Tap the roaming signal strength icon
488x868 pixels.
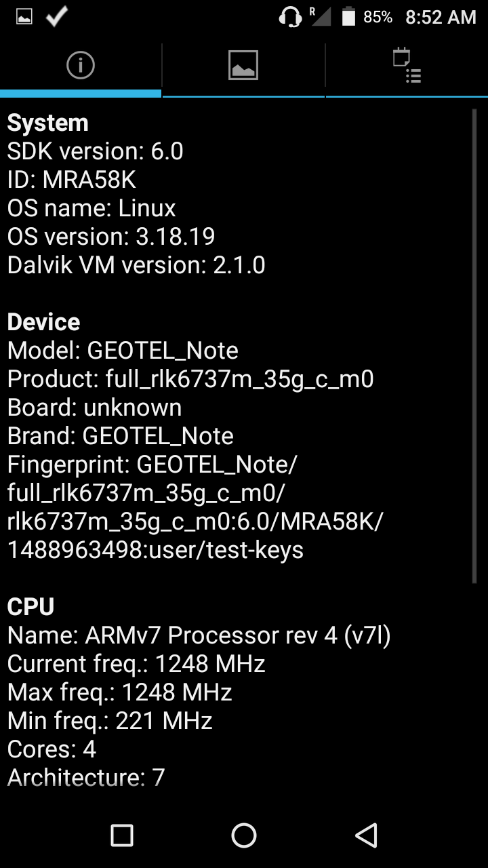coord(320,16)
